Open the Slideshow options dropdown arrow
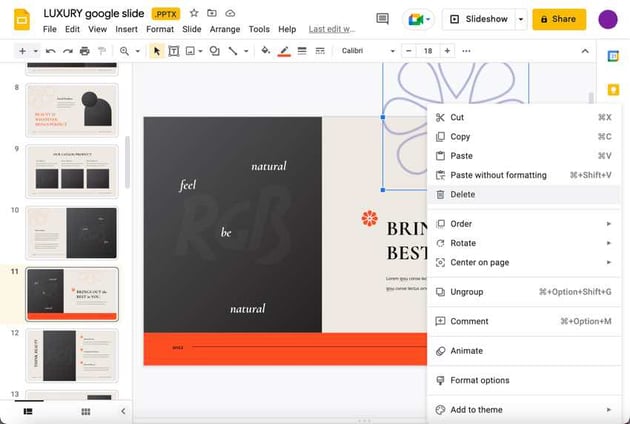This screenshot has height=424, width=630. coord(520,19)
